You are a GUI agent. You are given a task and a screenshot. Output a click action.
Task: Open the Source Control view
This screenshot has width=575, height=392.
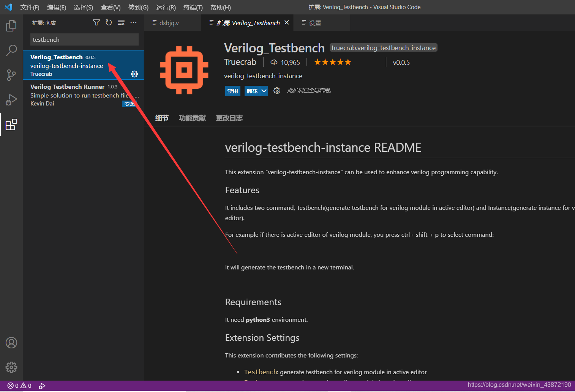pos(11,75)
